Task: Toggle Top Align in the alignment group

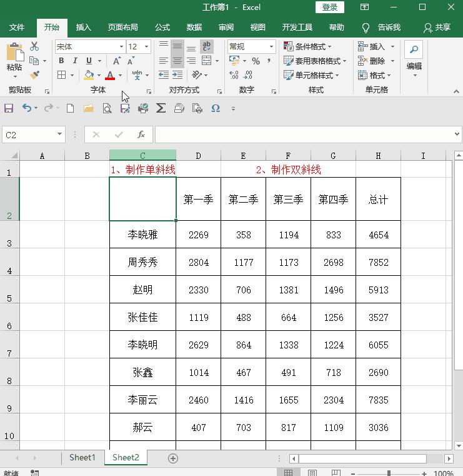Action: tap(164, 46)
